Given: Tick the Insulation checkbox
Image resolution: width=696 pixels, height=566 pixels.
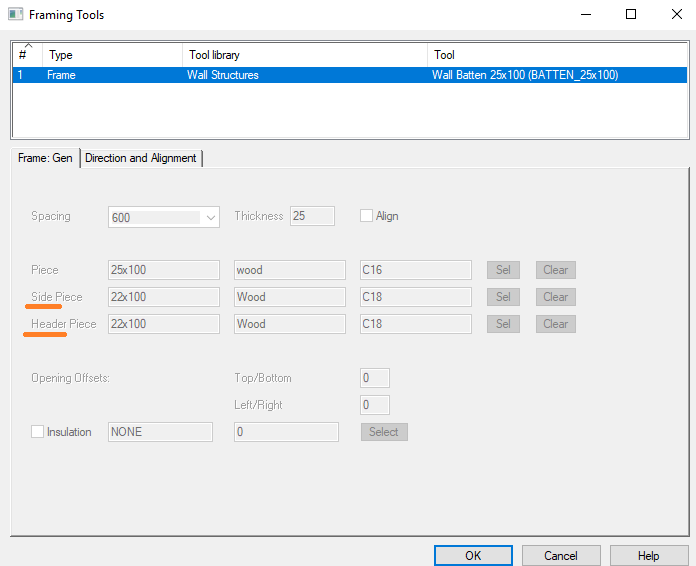Looking at the screenshot, I should tap(38, 432).
